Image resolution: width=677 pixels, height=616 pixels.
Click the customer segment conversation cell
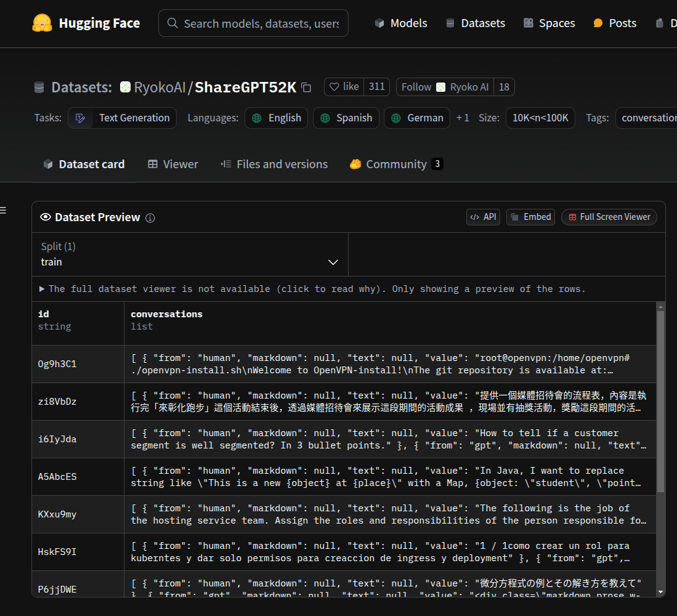[390, 439]
